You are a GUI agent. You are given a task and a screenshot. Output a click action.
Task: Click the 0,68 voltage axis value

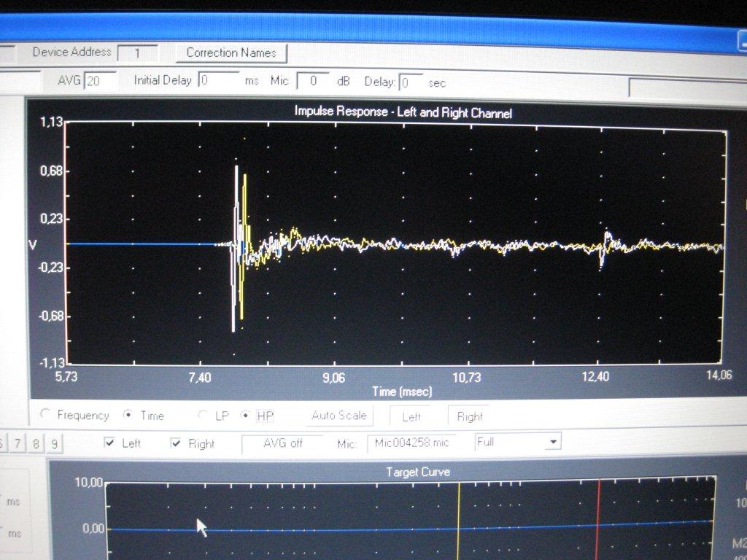(x=52, y=171)
